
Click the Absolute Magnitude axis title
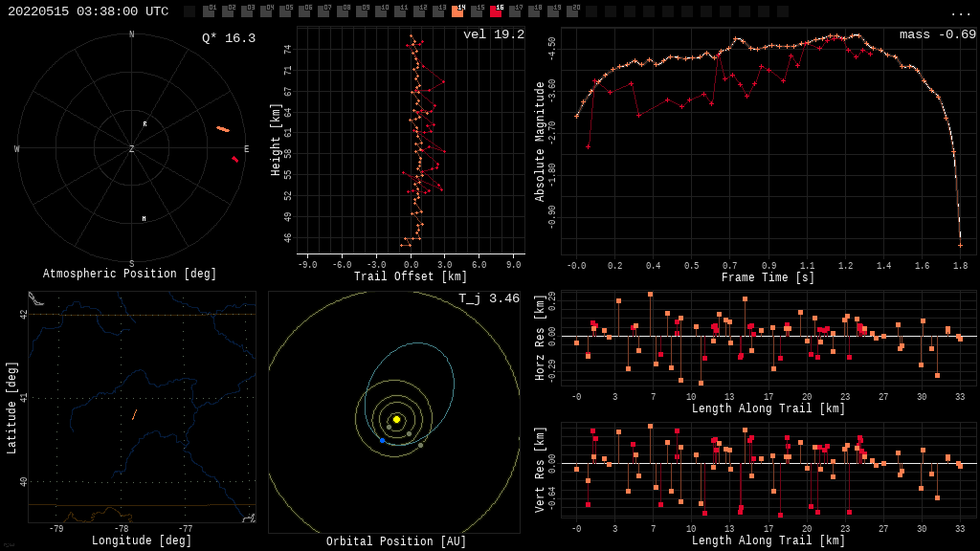tap(540, 141)
